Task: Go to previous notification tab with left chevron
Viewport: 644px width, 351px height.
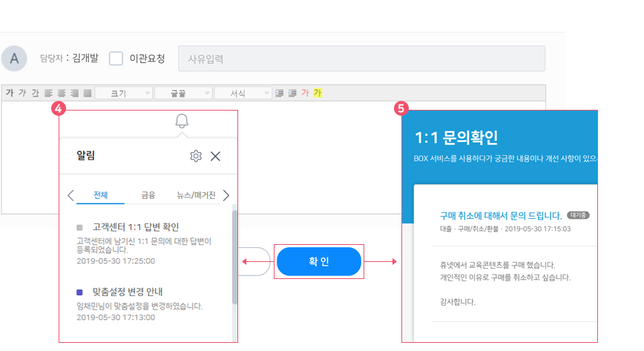Action: pyautogui.click(x=70, y=195)
